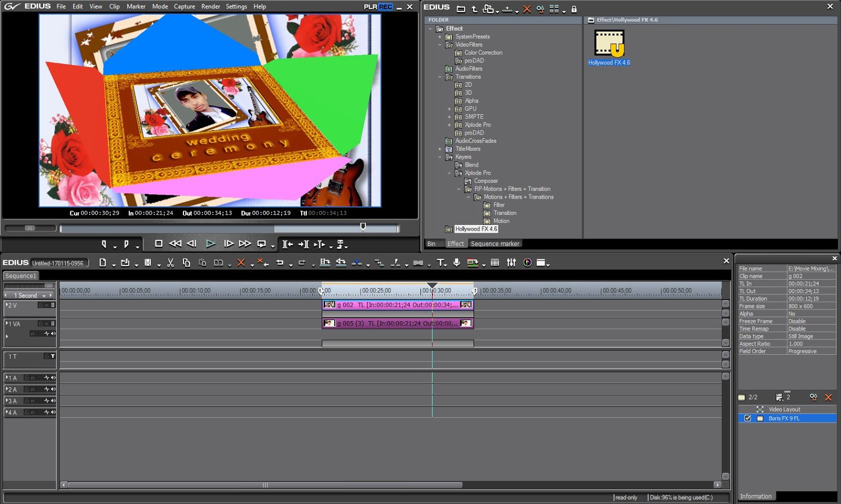Toggle mute on audio track 3 A
This screenshot has height=504, width=841.
(53, 401)
